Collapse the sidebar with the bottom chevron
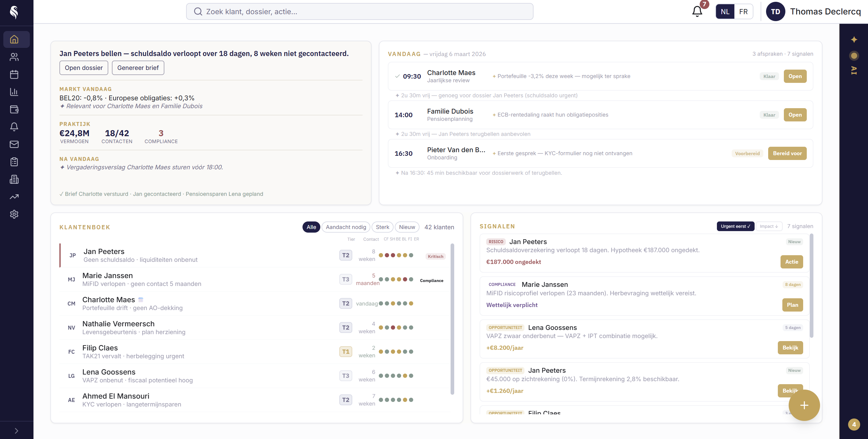Image resolution: width=868 pixels, height=439 pixels. point(16,430)
